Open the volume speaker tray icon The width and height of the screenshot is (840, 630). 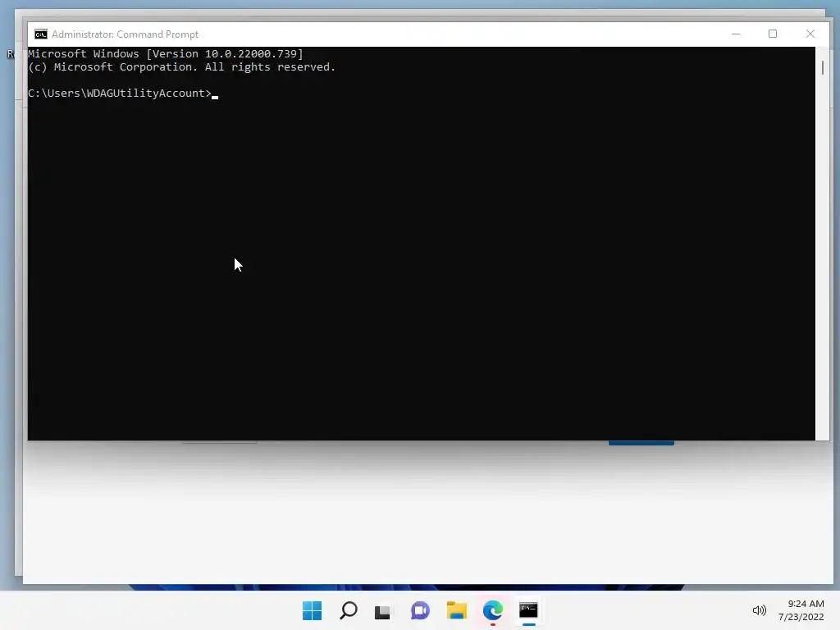(759, 610)
